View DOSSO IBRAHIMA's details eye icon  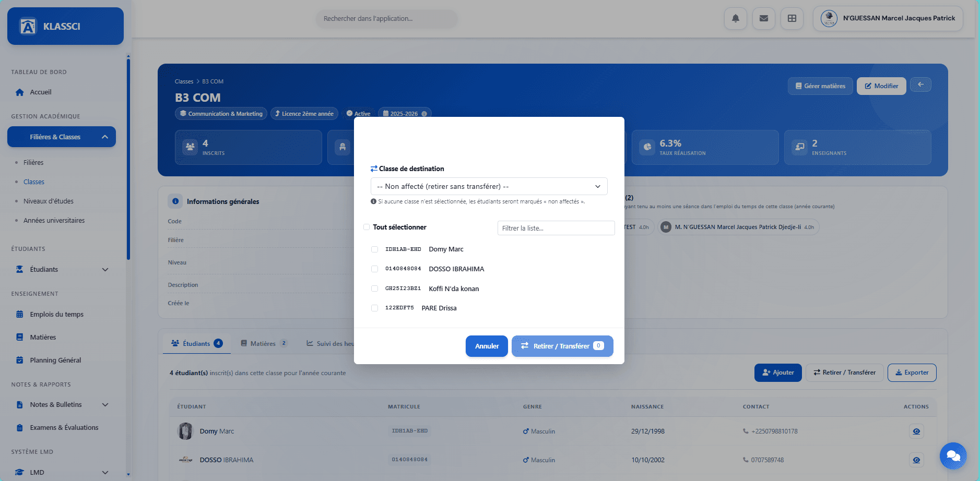tap(916, 460)
